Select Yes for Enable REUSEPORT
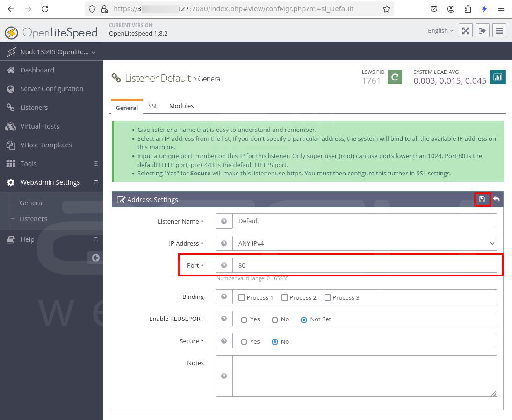The height and width of the screenshot is (420, 512). click(244, 320)
